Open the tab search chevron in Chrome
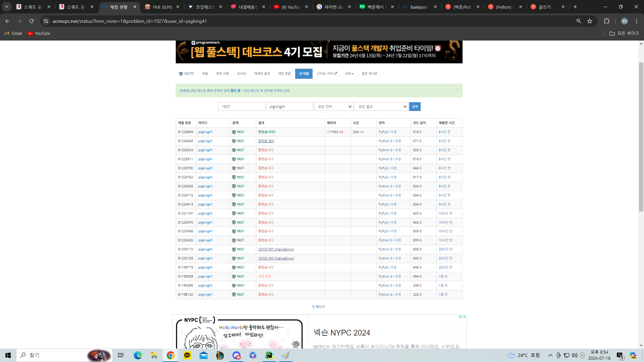This screenshot has height=362, width=644. pos(6,7)
